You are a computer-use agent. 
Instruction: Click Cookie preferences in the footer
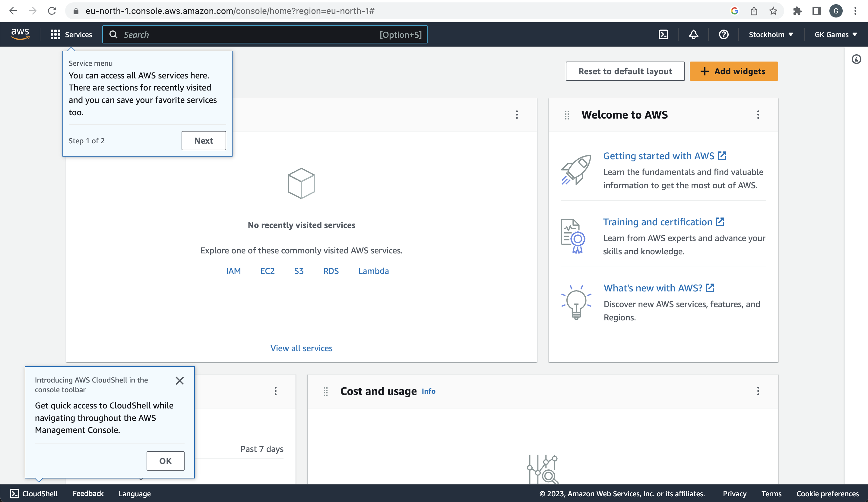pyautogui.click(x=827, y=494)
